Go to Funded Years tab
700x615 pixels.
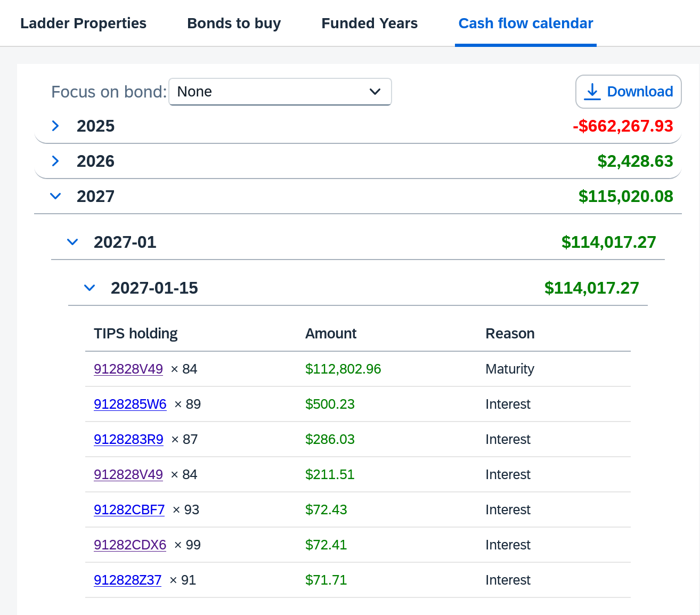[369, 23]
